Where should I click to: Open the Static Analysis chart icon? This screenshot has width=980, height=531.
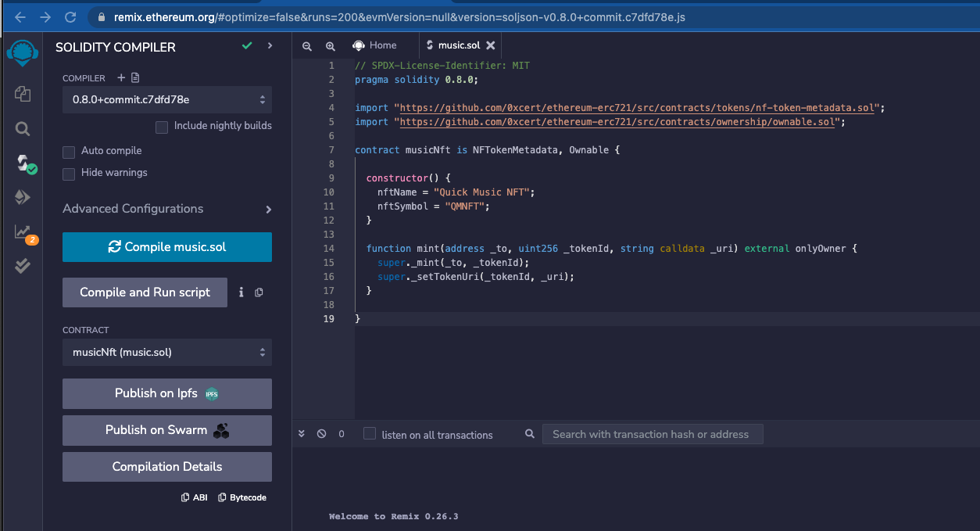22,232
